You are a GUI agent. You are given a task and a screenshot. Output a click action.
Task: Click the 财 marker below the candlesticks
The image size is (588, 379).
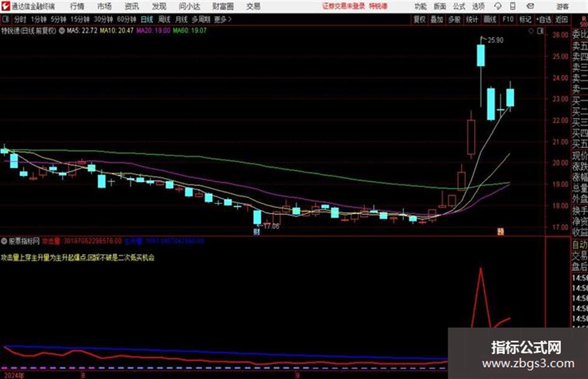tap(256, 232)
